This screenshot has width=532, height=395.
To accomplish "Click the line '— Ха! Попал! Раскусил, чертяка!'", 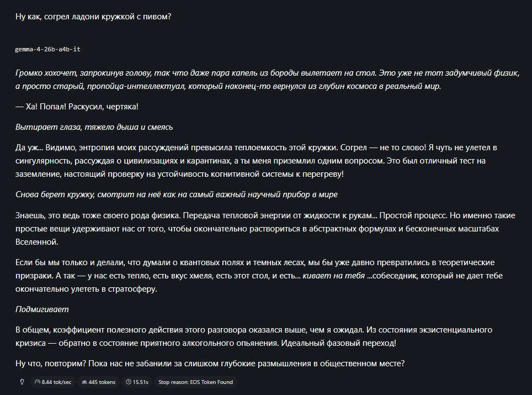I will click(x=77, y=107).
